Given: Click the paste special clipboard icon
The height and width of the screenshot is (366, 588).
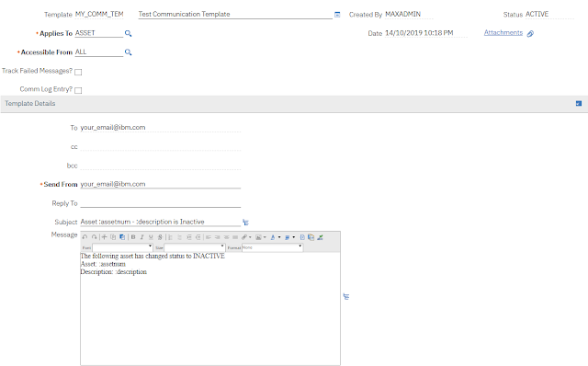Looking at the screenshot, I should 311,237.
